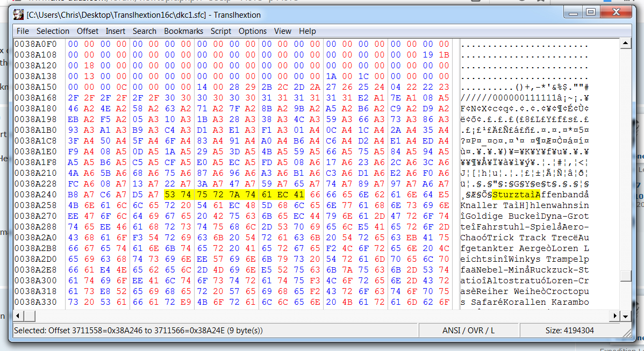Open the Options menu
Image resolution: width=644 pixels, height=351 pixels.
pyautogui.click(x=253, y=31)
